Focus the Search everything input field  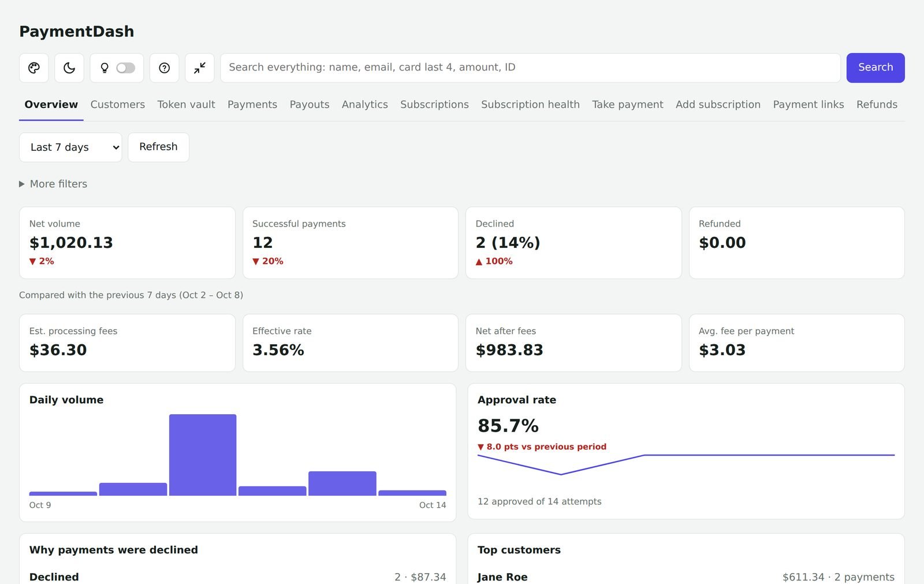point(530,68)
